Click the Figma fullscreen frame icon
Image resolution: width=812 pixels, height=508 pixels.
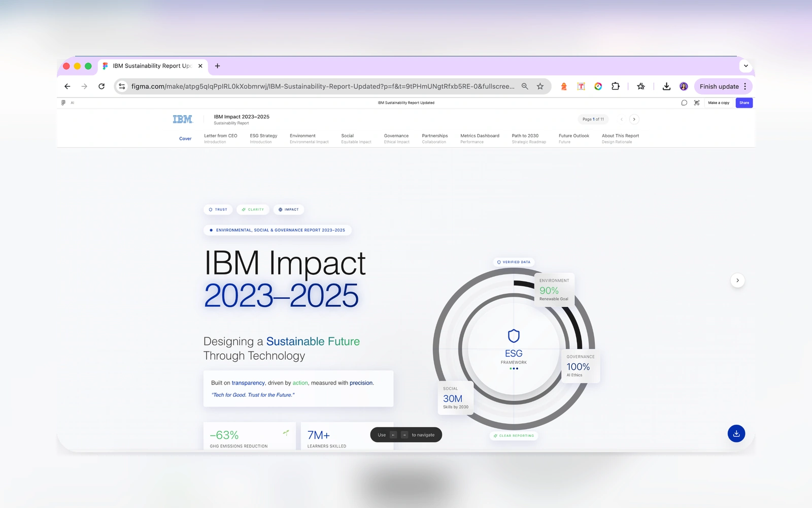click(x=697, y=103)
